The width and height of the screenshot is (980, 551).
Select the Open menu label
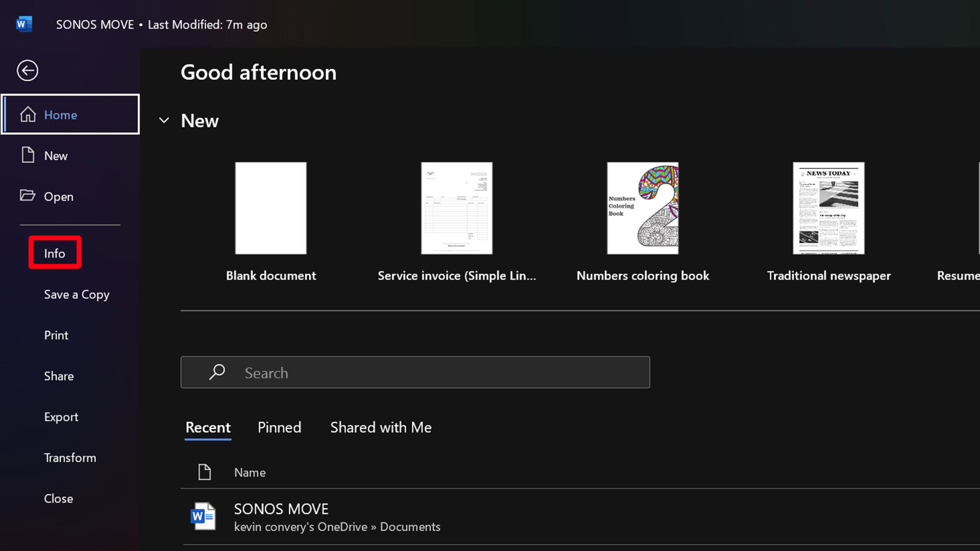click(59, 196)
